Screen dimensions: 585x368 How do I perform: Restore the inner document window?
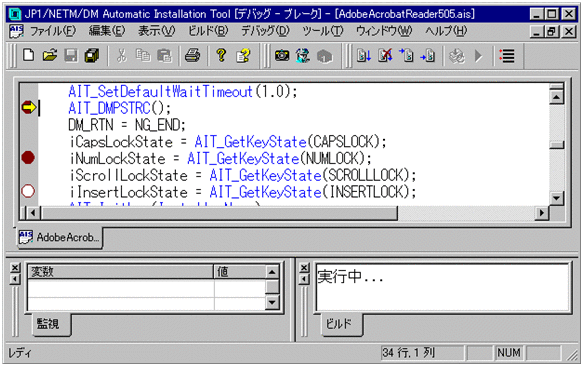point(553,31)
